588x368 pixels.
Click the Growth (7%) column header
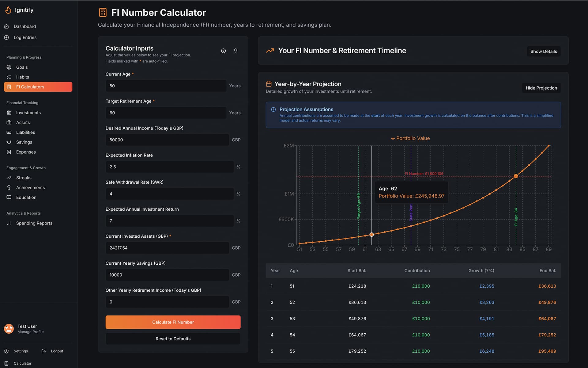coord(481,270)
